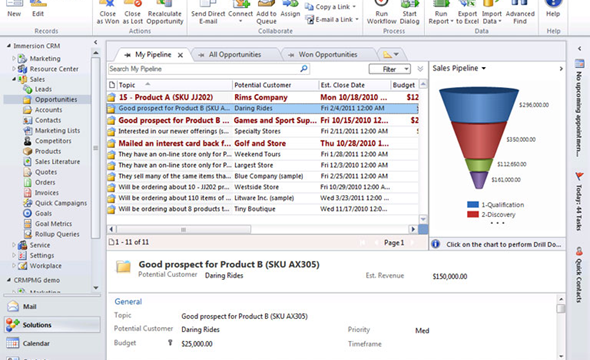
Task: Click Close as Lost in ribbon
Action: coord(133,13)
